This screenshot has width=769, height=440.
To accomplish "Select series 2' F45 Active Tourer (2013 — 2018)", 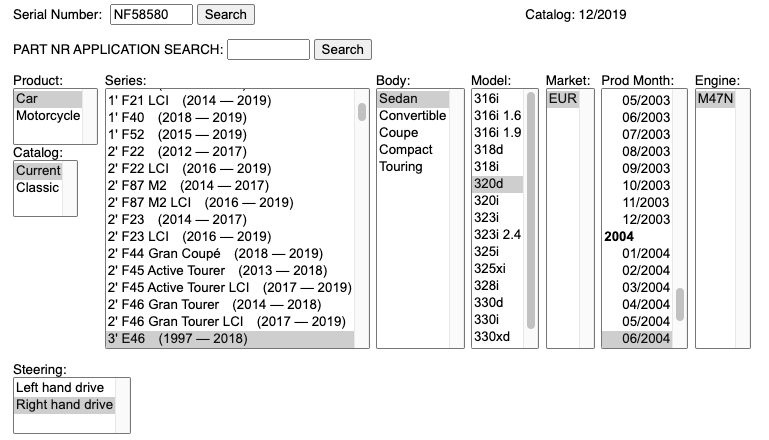I will (x=231, y=271).
